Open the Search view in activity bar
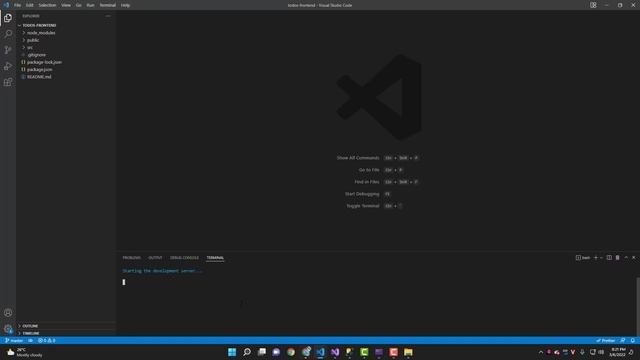 point(8,34)
